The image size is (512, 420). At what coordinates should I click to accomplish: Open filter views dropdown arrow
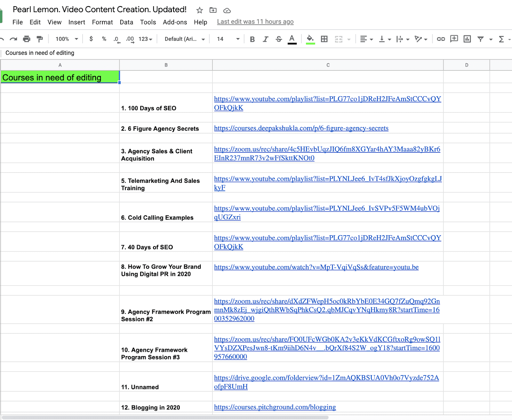[491, 39]
